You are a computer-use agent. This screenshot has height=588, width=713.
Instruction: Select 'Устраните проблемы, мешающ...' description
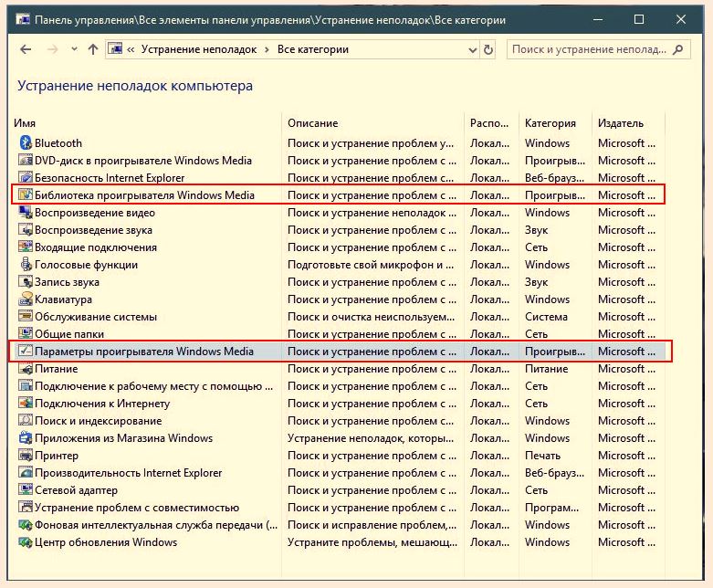[372, 542]
